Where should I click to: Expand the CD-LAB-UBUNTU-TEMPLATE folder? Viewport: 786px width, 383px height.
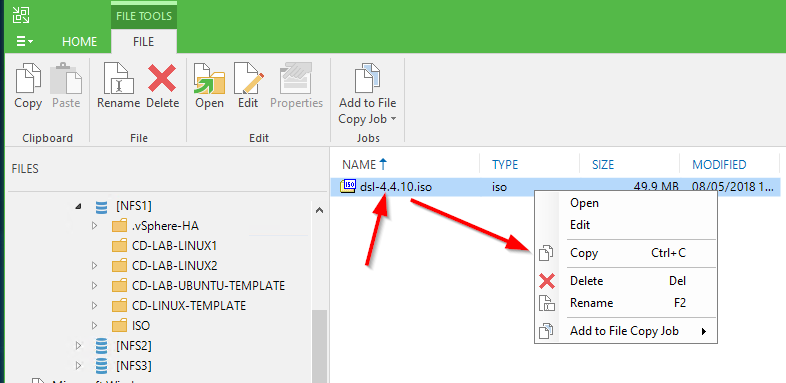click(94, 286)
